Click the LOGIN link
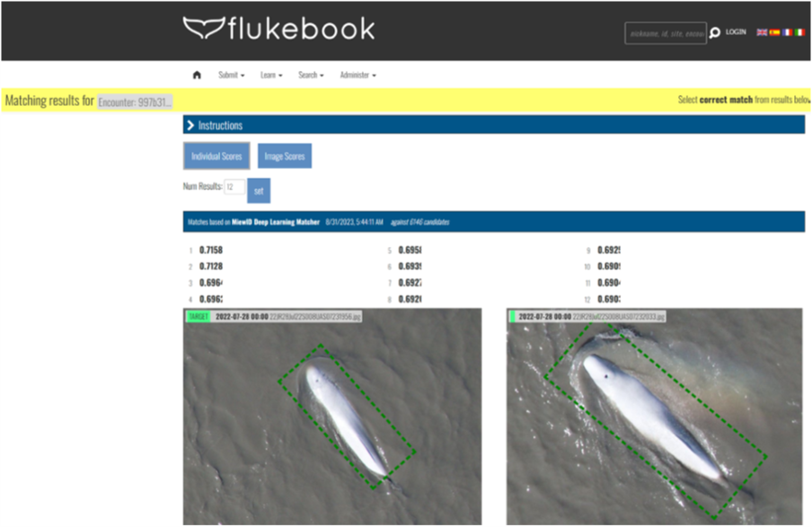 [x=736, y=32]
